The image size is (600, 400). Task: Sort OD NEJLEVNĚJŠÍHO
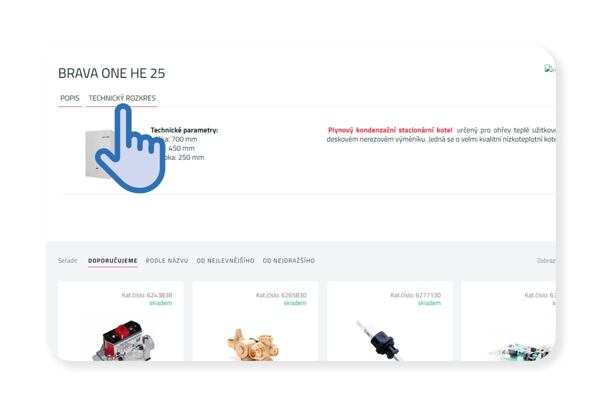[225, 261]
